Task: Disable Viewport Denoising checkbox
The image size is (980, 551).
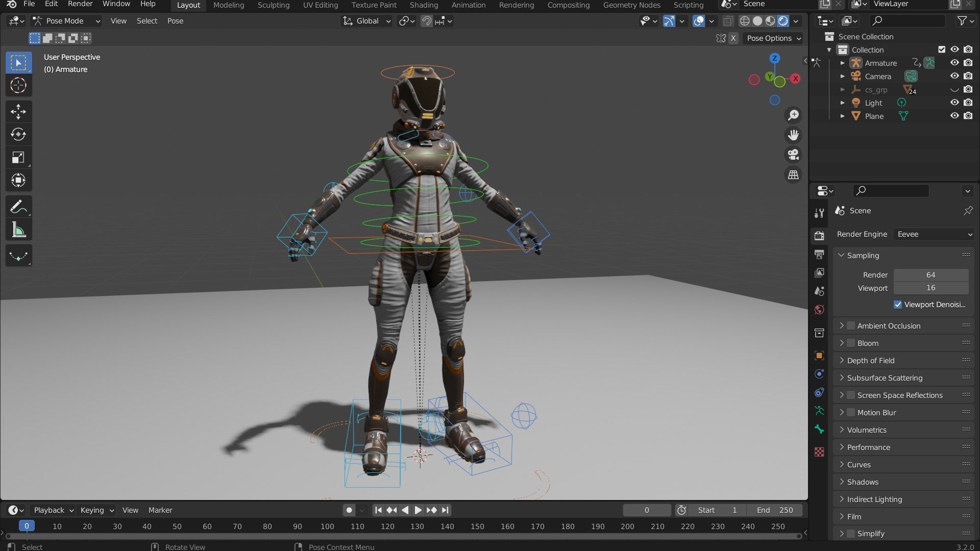Action: 898,305
